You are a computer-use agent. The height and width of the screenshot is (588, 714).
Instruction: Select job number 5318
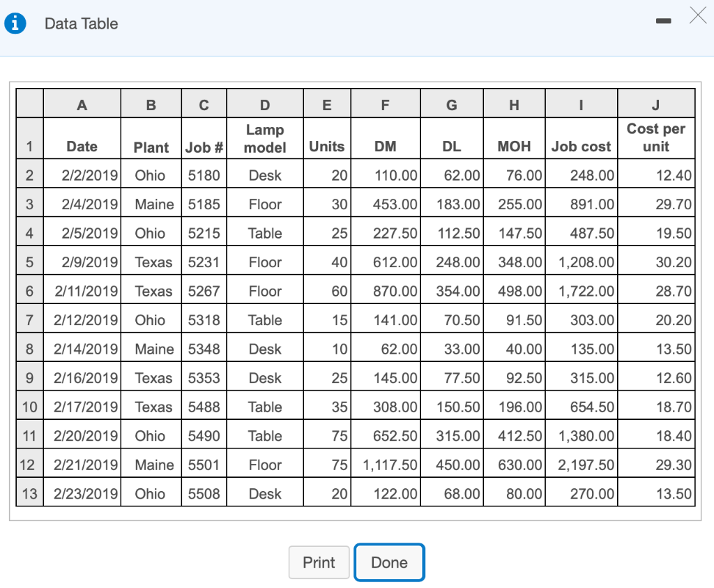[204, 318]
